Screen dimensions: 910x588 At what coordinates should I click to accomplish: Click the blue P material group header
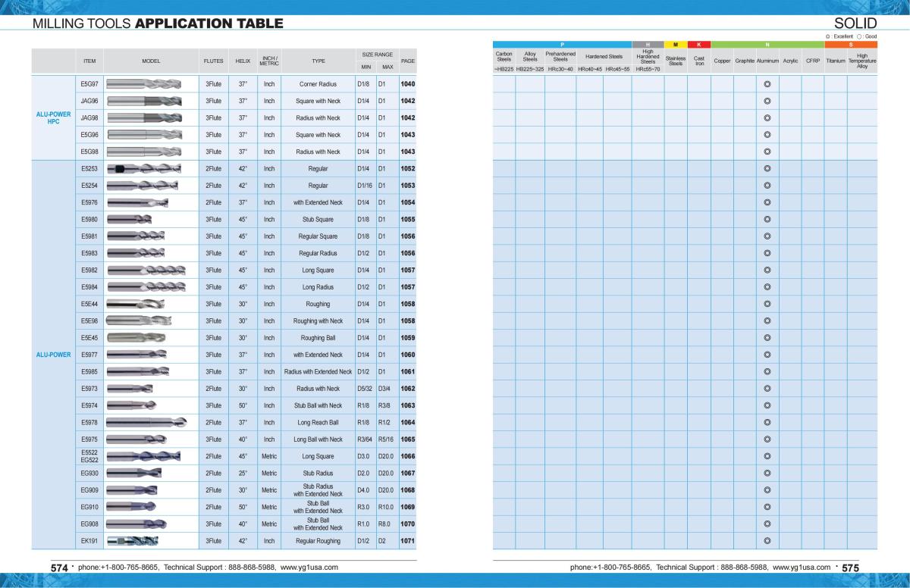[x=562, y=45]
